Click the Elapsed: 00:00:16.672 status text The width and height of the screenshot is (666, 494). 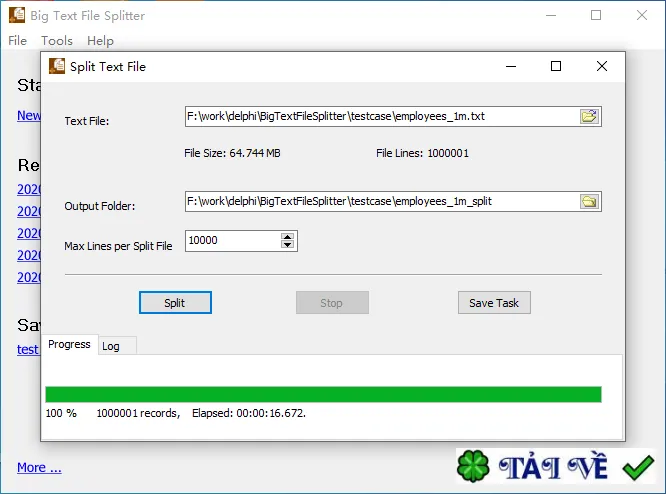tap(249, 413)
